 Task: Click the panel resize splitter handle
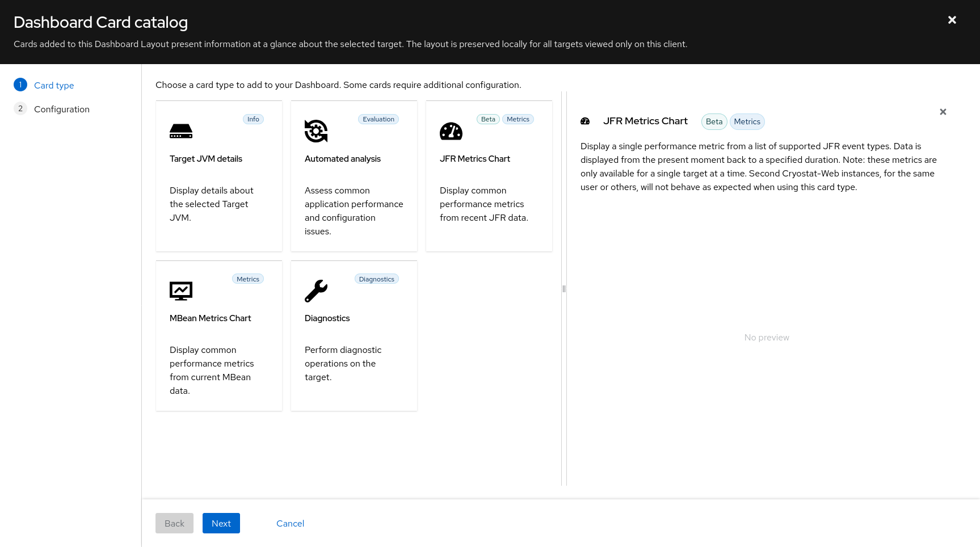tap(563, 288)
